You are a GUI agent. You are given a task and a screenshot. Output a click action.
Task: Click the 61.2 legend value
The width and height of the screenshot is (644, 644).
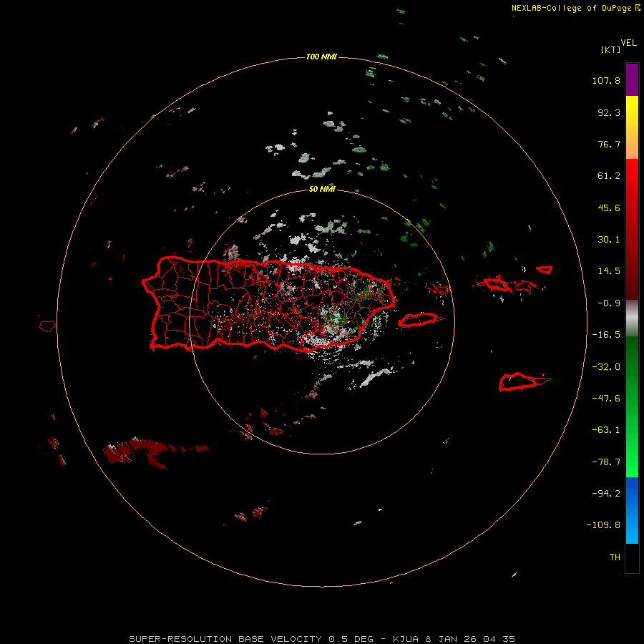pos(609,176)
